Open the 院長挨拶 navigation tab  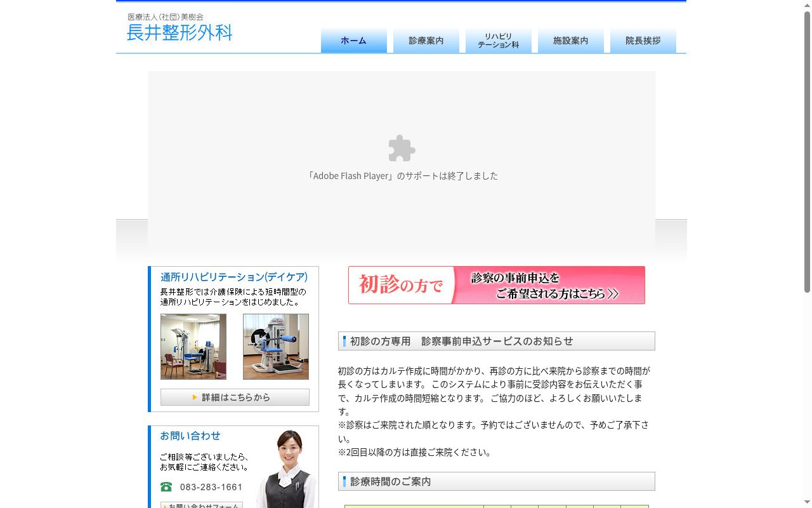tap(643, 40)
